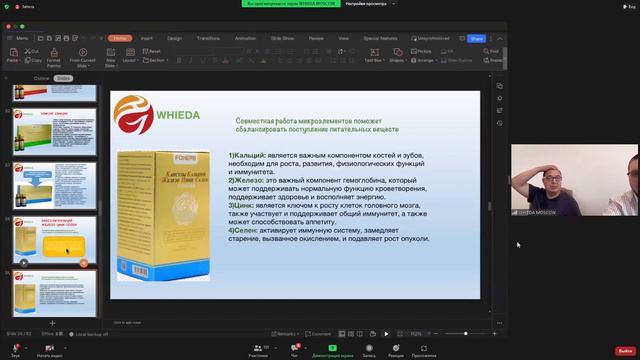Open the Review tab
640x360 pixels.
pyautogui.click(x=316, y=38)
